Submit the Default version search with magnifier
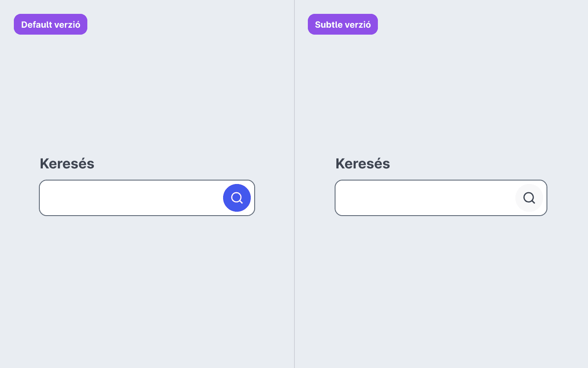Image resolution: width=588 pixels, height=368 pixels. [x=237, y=198]
